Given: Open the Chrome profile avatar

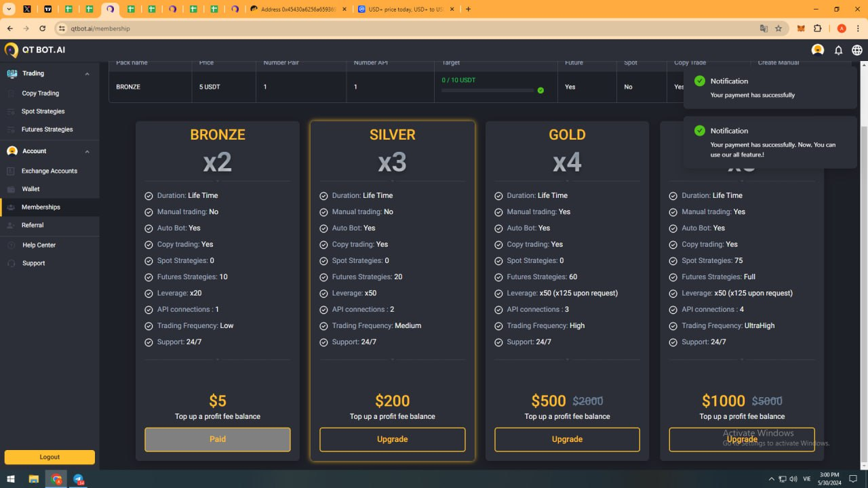Looking at the screenshot, I should (842, 28).
